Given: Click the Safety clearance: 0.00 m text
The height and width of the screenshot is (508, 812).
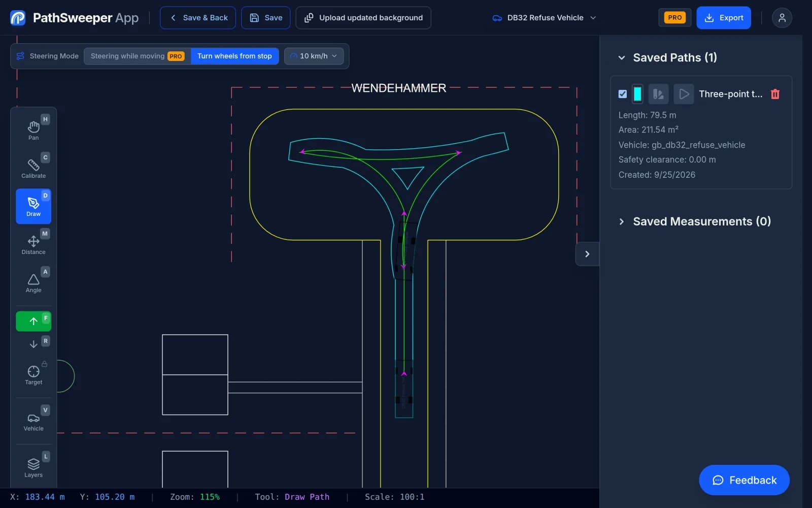Looking at the screenshot, I should (x=667, y=160).
